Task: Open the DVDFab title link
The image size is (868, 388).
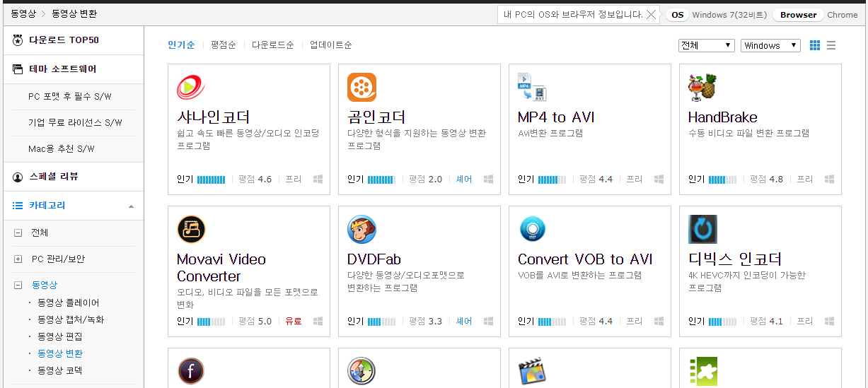Action: click(374, 259)
